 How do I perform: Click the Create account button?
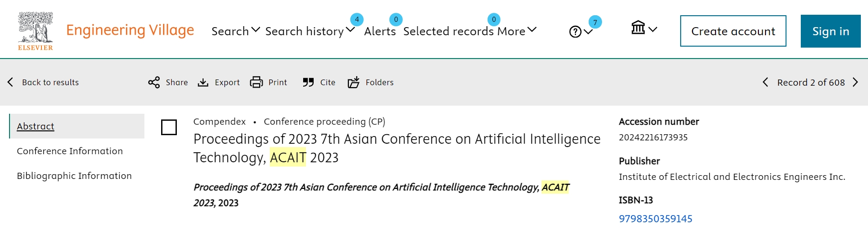pos(733,31)
